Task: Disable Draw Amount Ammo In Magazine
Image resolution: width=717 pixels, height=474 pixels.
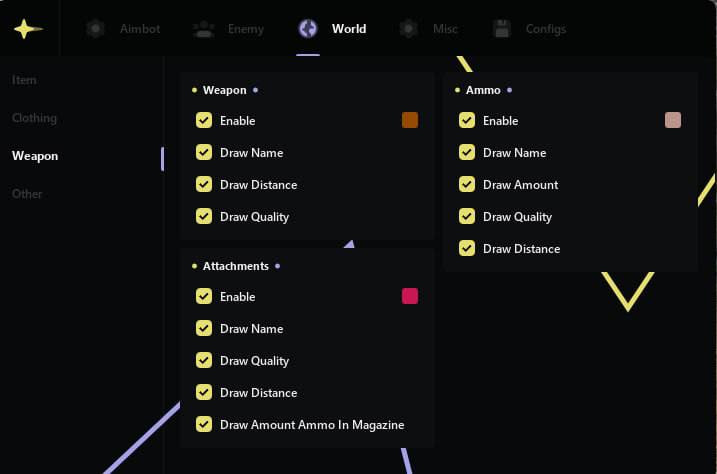Action: tap(204, 425)
